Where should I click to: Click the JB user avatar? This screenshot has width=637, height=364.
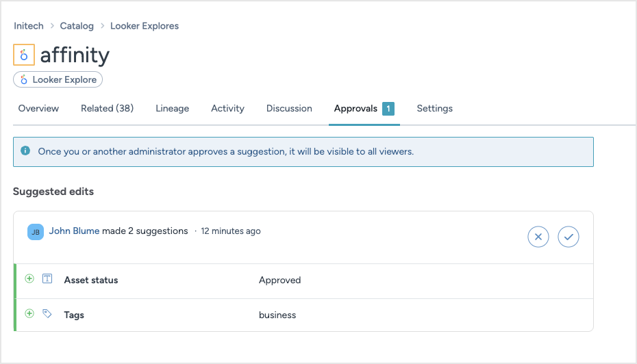tap(36, 232)
